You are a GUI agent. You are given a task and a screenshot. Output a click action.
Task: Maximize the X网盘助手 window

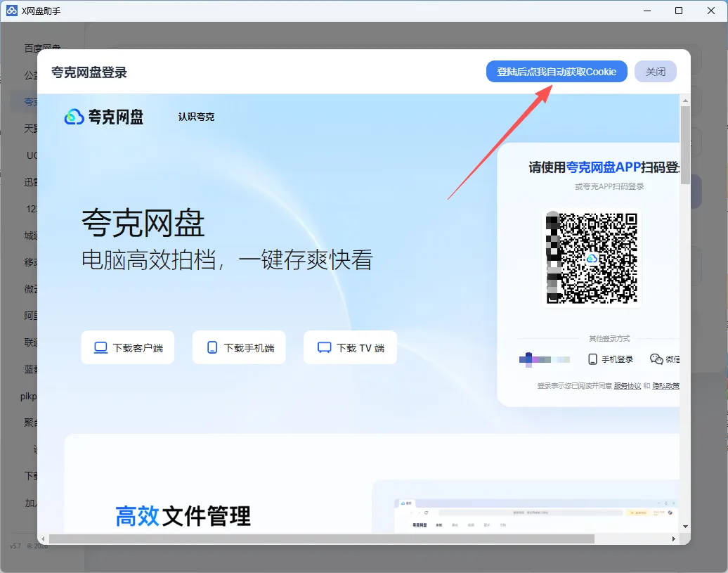[x=679, y=11]
